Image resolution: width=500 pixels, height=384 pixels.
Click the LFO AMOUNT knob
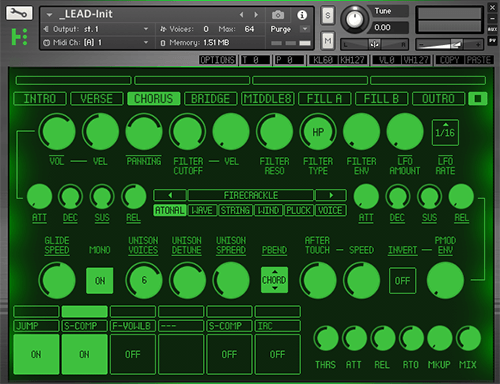pyautogui.click(x=405, y=131)
